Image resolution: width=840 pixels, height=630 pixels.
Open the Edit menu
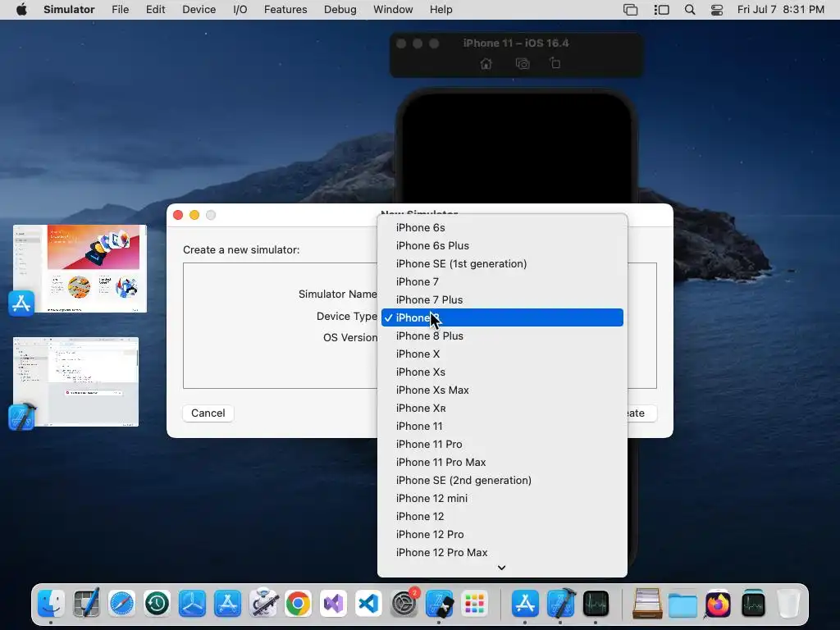point(155,10)
